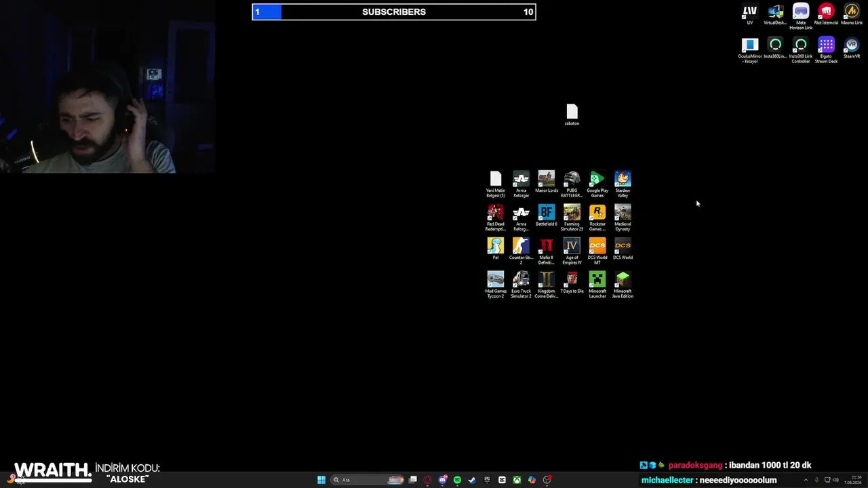The width and height of the screenshot is (868, 488).
Task: Select the Maono Link desktop icon
Action: [x=852, y=14]
